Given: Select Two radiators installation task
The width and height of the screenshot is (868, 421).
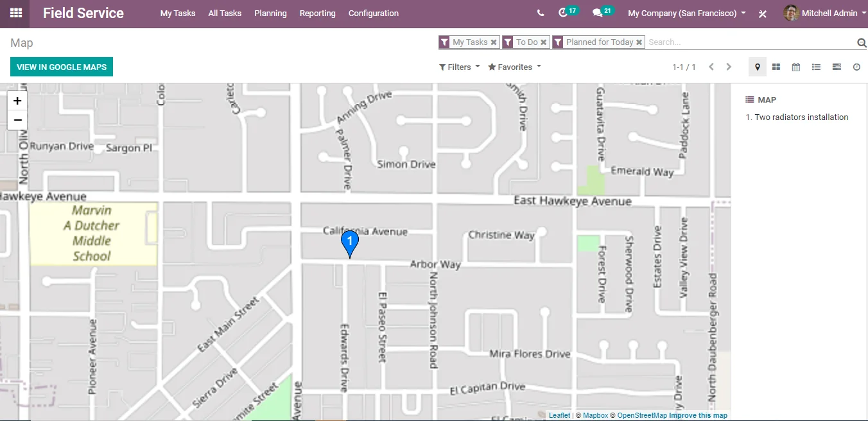Looking at the screenshot, I should (801, 117).
